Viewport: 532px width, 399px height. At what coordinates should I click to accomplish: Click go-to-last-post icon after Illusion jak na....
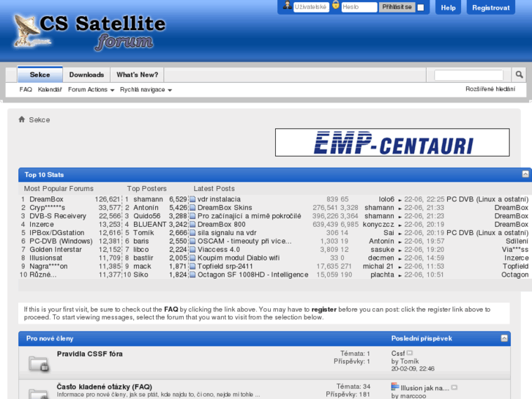[454, 387]
